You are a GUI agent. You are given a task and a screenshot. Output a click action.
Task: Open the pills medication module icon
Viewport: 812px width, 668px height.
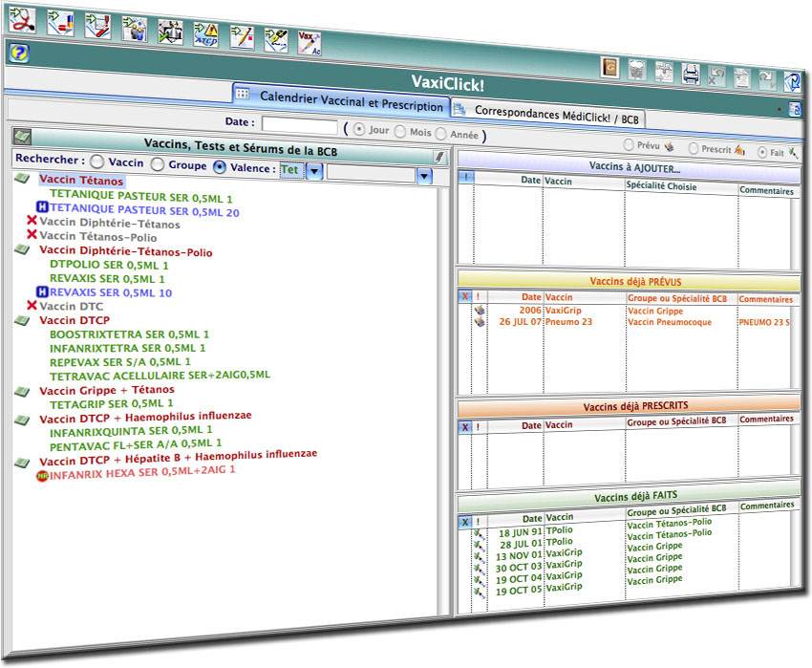tap(59, 23)
